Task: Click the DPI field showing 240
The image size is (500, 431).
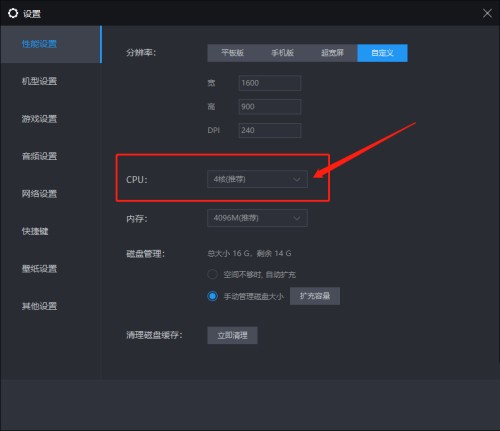Action: tap(270, 130)
